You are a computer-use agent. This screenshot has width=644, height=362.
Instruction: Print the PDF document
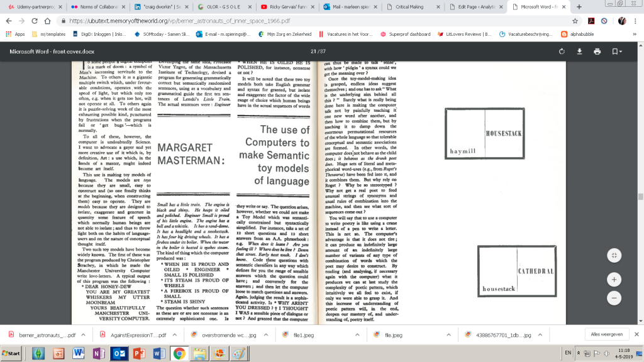coord(597,52)
